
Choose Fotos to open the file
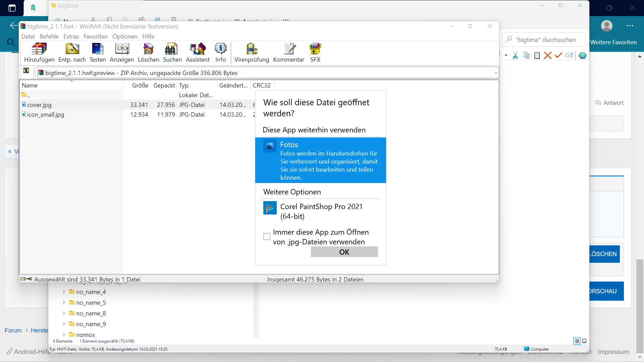coord(320,160)
